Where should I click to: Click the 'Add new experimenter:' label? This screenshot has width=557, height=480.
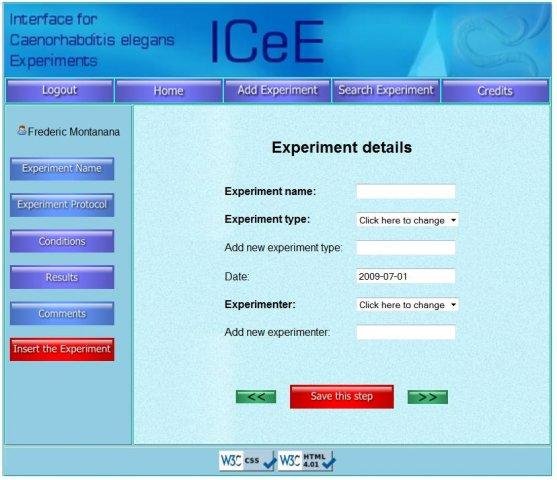pyautogui.click(x=277, y=332)
